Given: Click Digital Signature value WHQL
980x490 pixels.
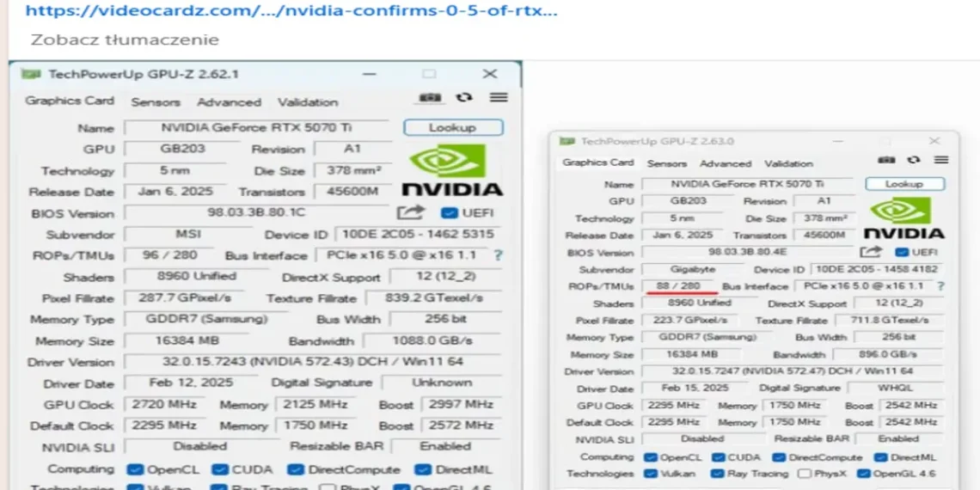Looking at the screenshot, I should click(896, 388).
